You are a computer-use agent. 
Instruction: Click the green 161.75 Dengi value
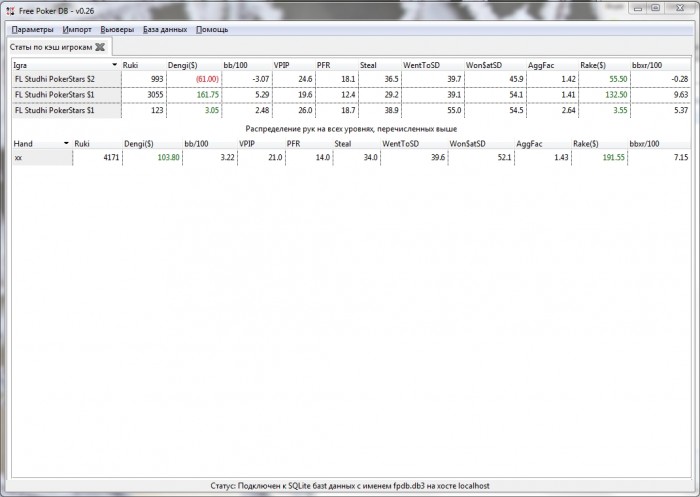pos(208,95)
